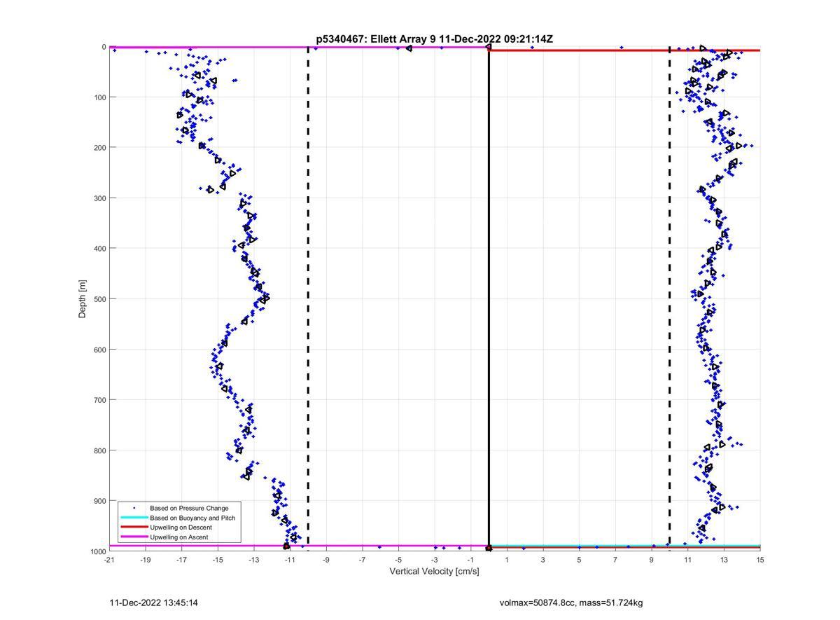Image resolution: width=840 pixels, height=620 pixels.
Task: Click the red line swatch in legend
Action: click(x=134, y=528)
